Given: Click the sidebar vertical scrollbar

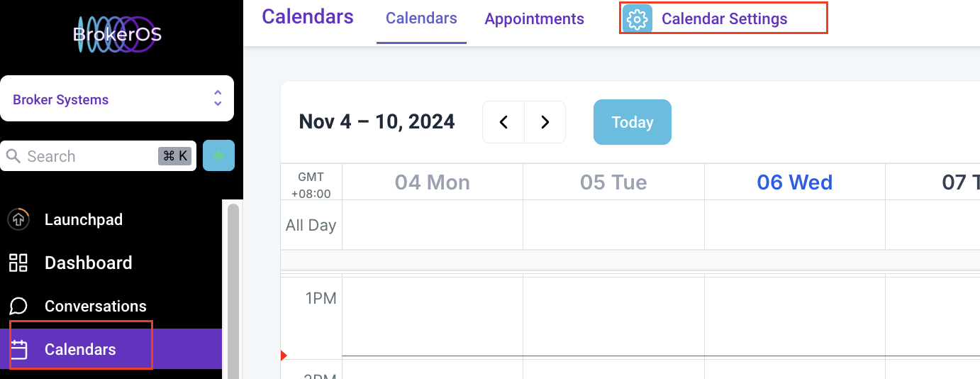Looking at the screenshot, I should (233, 290).
